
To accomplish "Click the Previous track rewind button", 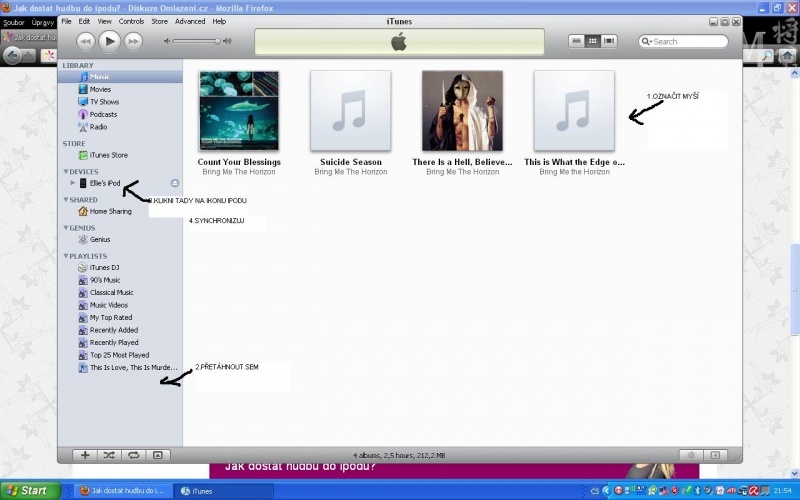I will [86, 41].
